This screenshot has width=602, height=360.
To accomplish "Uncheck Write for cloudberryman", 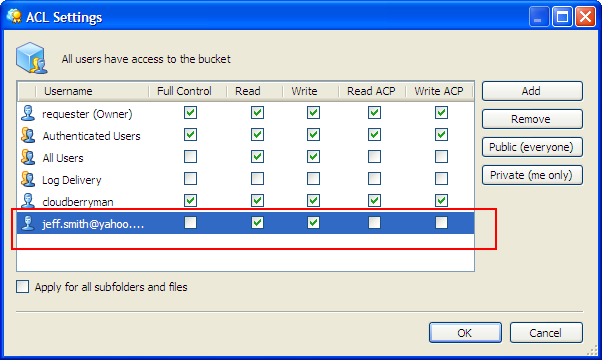I will coord(313,200).
